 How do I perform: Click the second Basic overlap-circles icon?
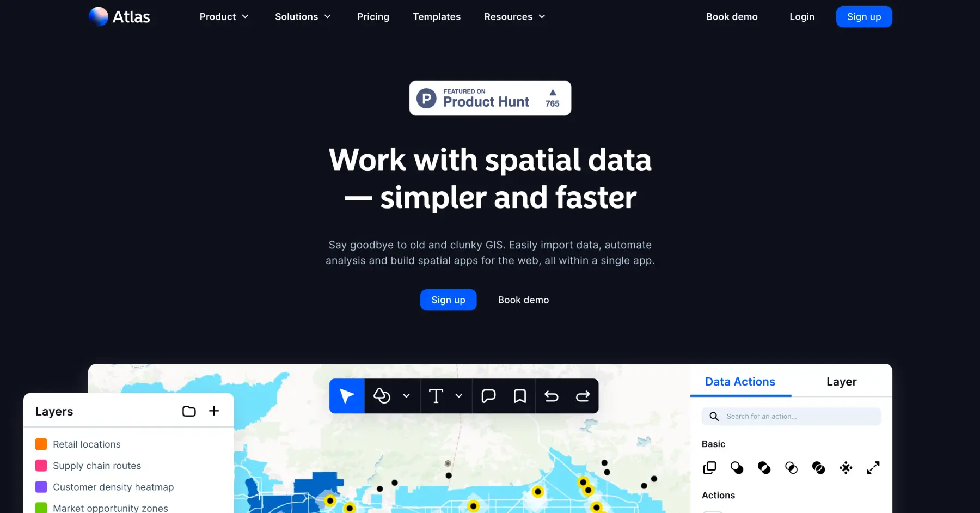pyautogui.click(x=737, y=468)
